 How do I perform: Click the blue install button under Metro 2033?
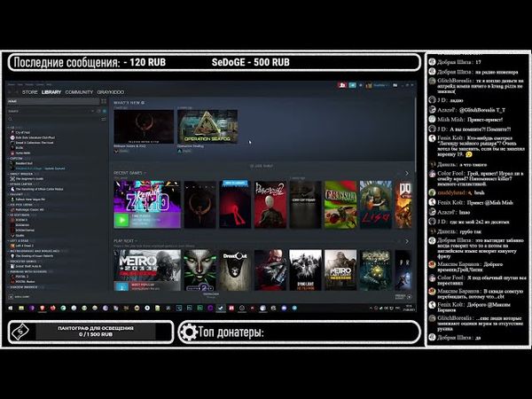(121, 286)
